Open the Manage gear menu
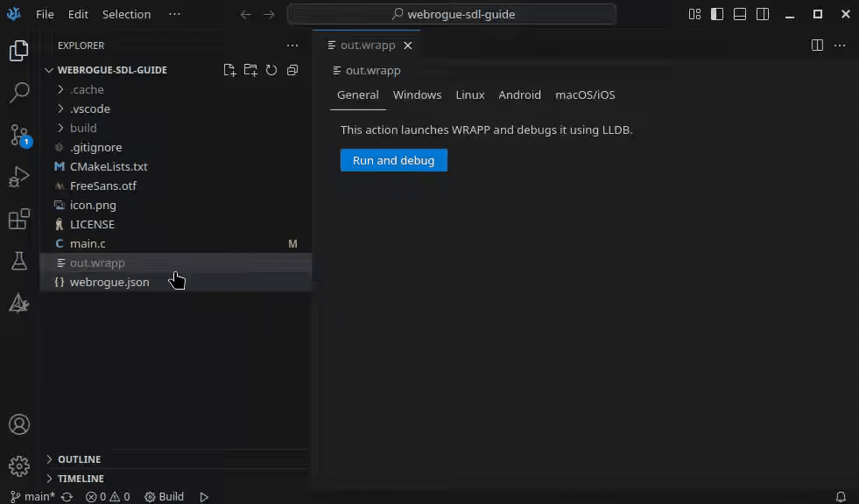Screen dimensions: 859x504 (18, 466)
